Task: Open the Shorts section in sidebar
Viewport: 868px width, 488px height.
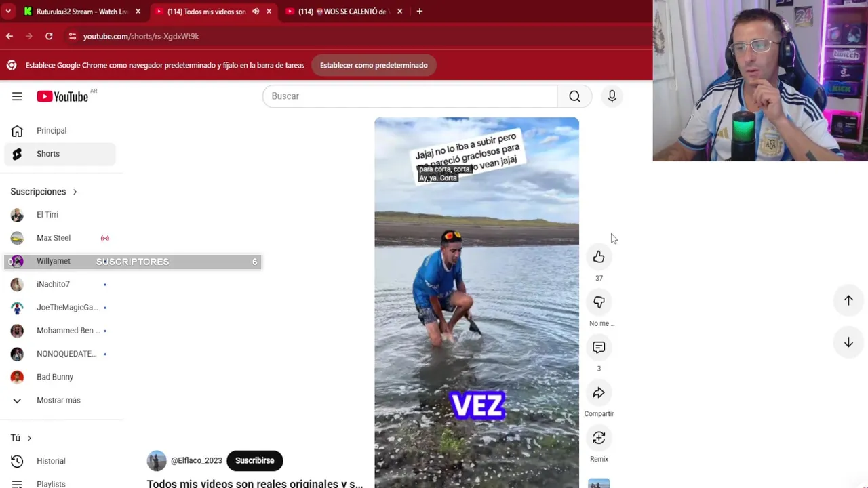Action: pos(60,154)
